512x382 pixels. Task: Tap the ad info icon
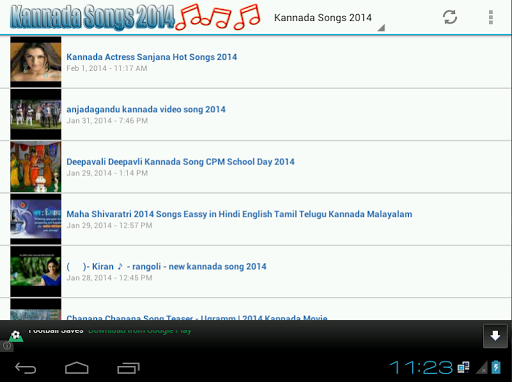[7, 346]
